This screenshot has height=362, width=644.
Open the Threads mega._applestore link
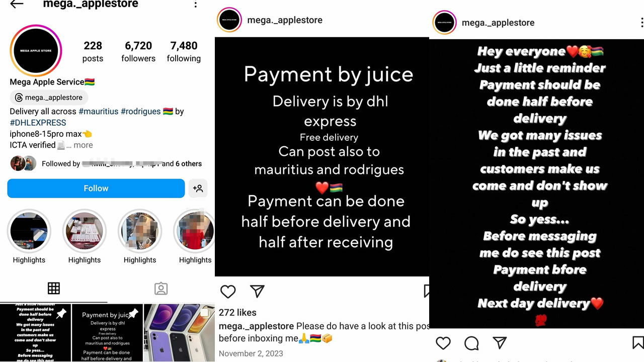point(49,98)
